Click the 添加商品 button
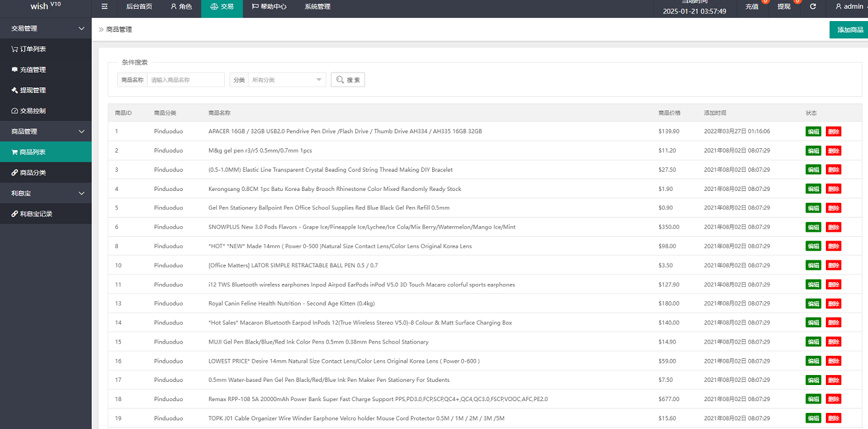868x429 pixels. pos(849,30)
